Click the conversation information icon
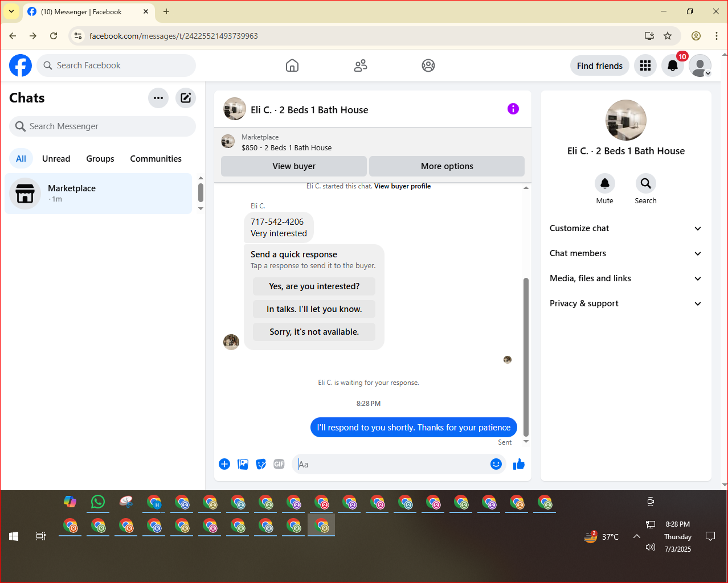Screen dimensions: 728x583 [x=513, y=109]
